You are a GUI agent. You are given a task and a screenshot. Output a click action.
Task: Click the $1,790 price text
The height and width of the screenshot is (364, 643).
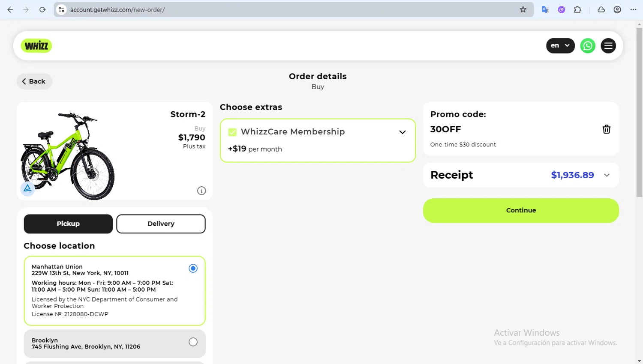tap(192, 137)
